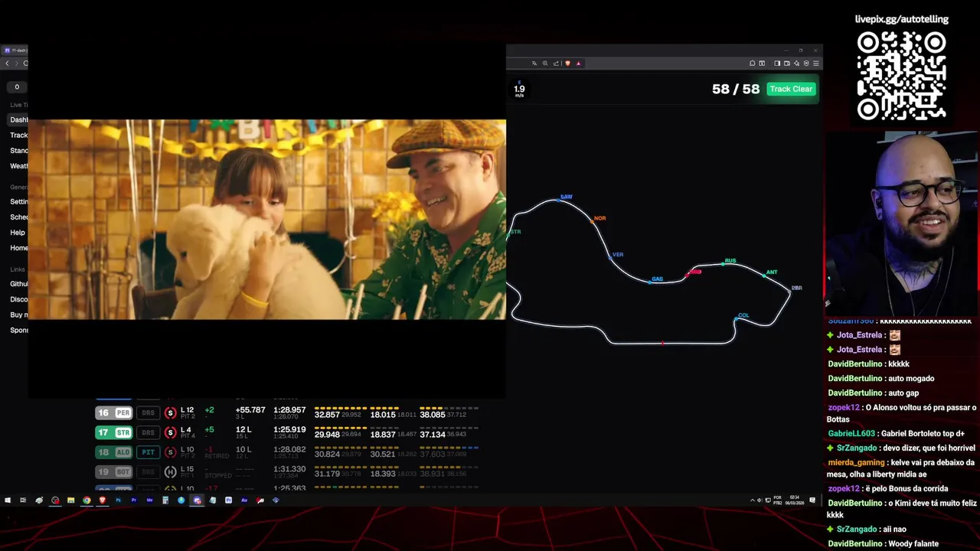Open Dashboard in the sidebar
980x551 pixels.
click(18, 119)
